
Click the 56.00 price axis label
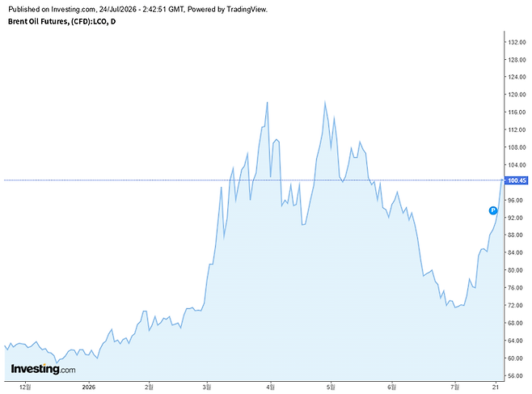pos(517,375)
